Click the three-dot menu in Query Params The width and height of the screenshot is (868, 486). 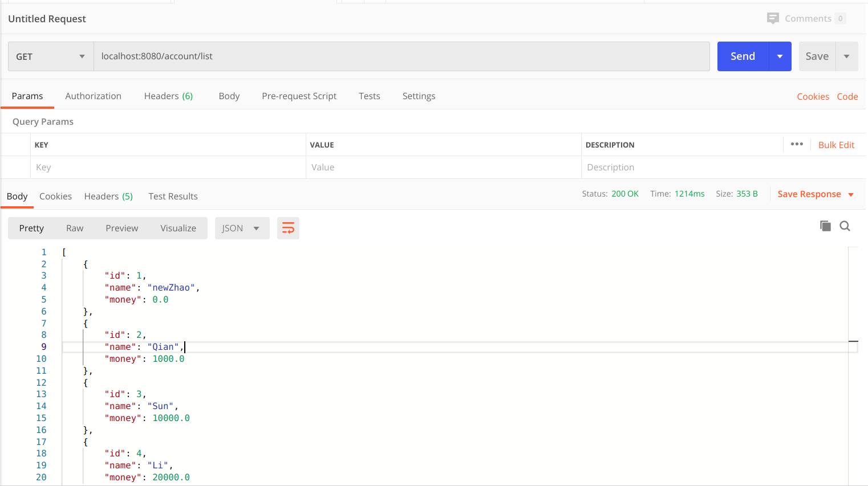[797, 144]
